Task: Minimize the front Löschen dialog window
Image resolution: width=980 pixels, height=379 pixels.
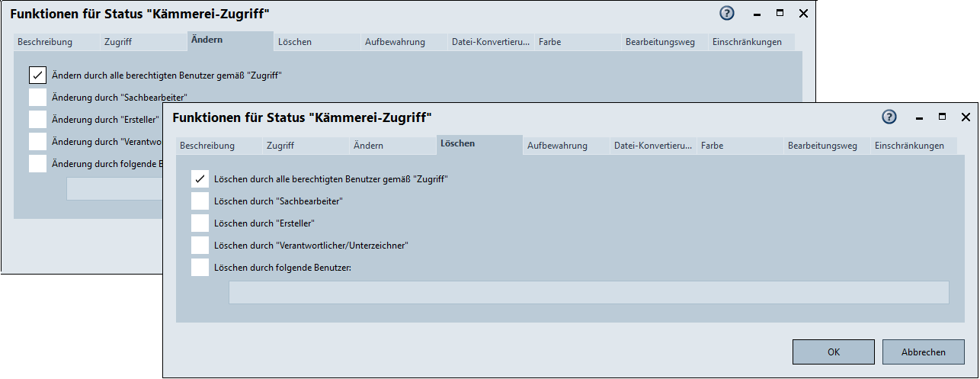Action: [918, 117]
